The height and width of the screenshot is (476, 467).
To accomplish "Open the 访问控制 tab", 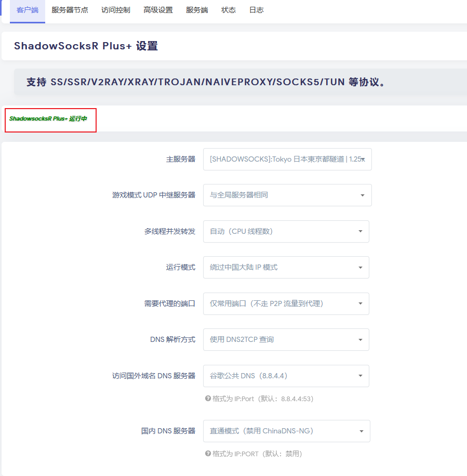I will click(x=116, y=10).
